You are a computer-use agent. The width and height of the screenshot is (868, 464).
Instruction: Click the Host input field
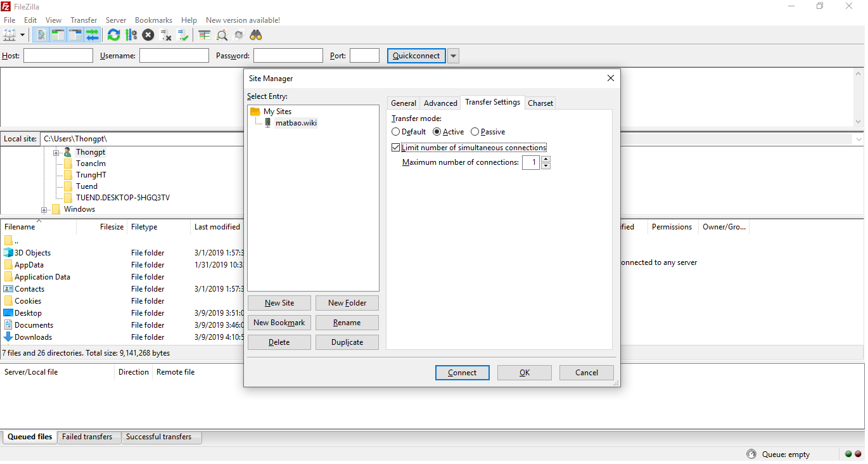coord(58,56)
